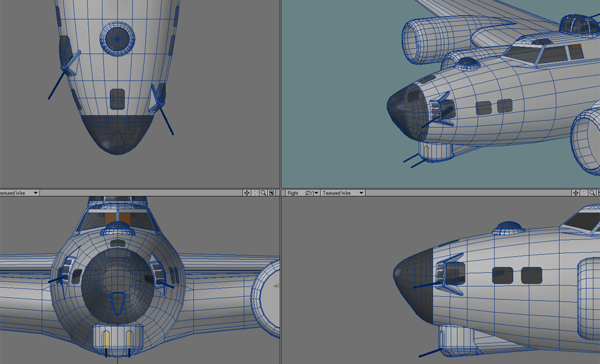Viewport: 600px width, 364px height.
Task: Maximize the bottom-left viewport with its fullscreen icon
Action: pyautogui.click(x=272, y=193)
